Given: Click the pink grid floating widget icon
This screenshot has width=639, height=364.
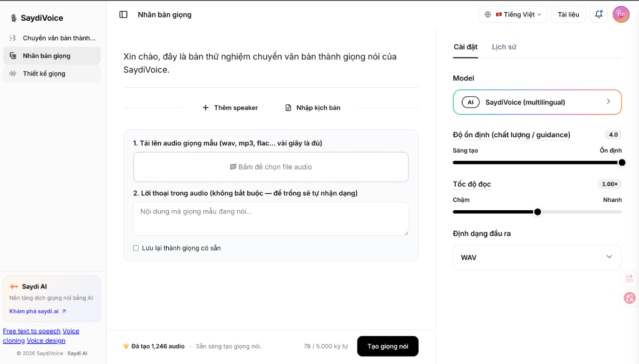Looking at the screenshot, I should click(x=629, y=278).
